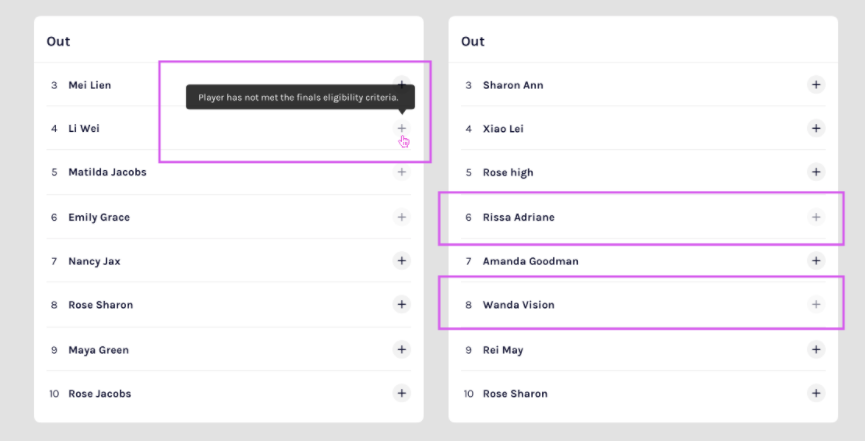Click the plus icon next to Li Wei

pos(401,128)
